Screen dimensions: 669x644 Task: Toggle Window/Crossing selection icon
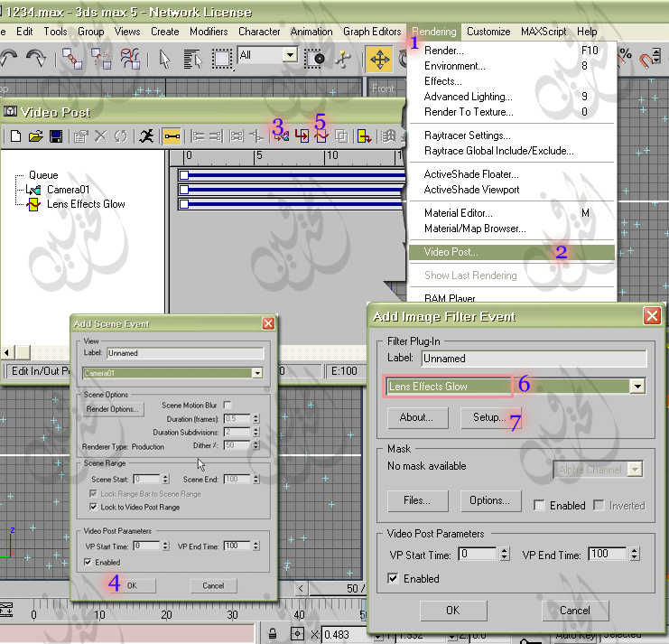coord(315,59)
